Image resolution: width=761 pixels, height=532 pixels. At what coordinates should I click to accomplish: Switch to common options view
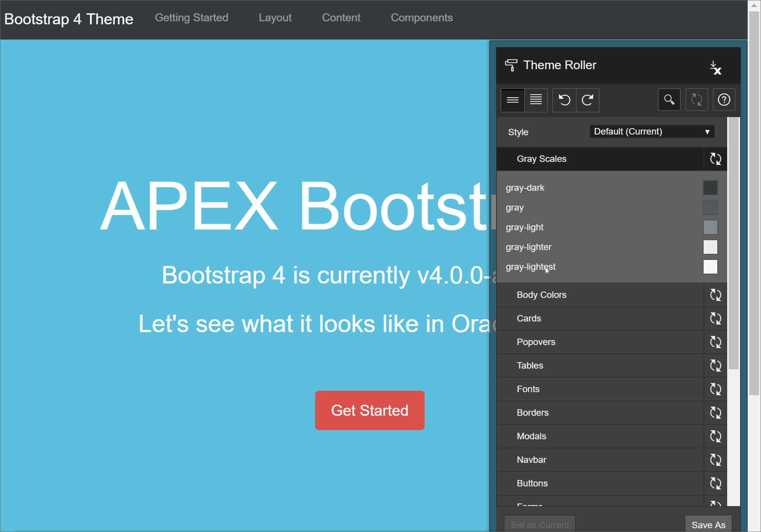tap(512, 100)
